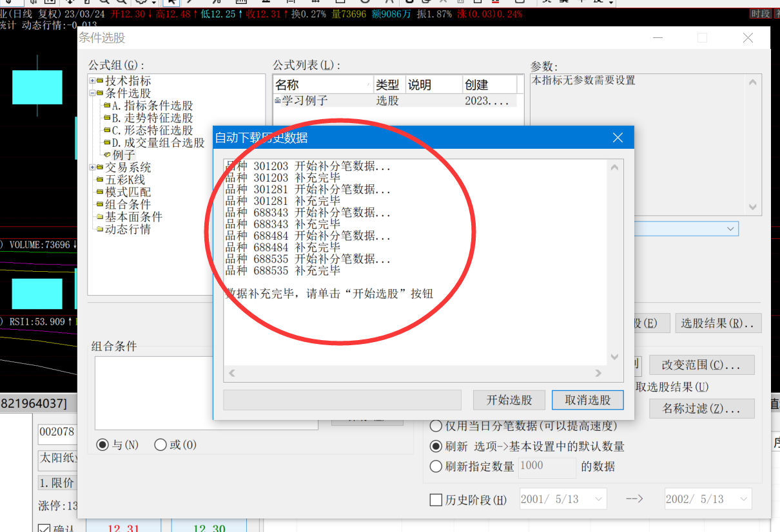
Task: Select 基本面条件 in formula tree
Action: [133, 217]
